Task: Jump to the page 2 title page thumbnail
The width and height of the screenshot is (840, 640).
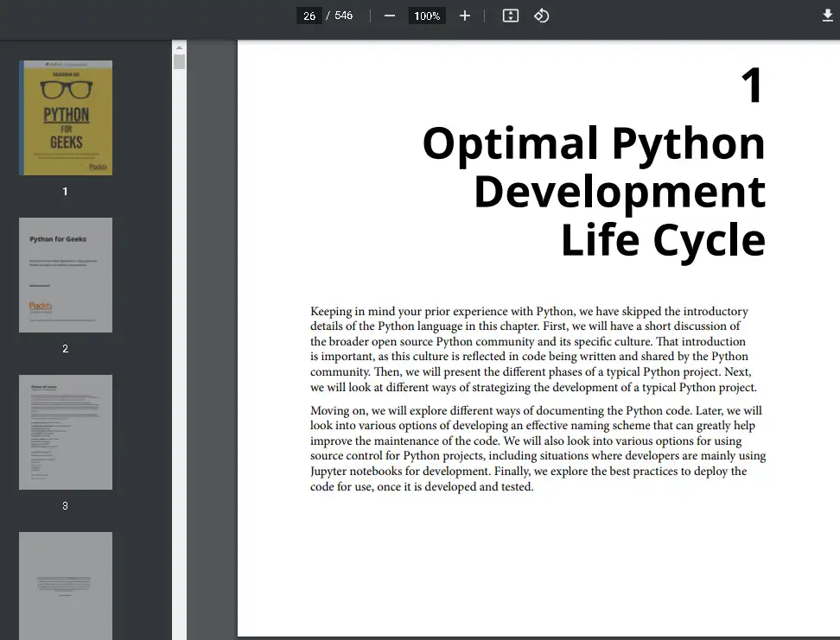Action: (66, 275)
